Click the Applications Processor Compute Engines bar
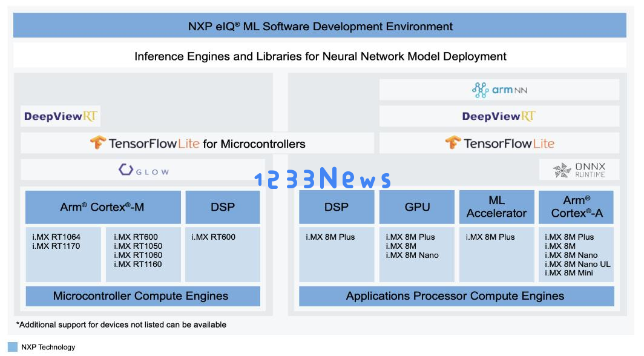The width and height of the screenshot is (644, 356). tap(456, 296)
